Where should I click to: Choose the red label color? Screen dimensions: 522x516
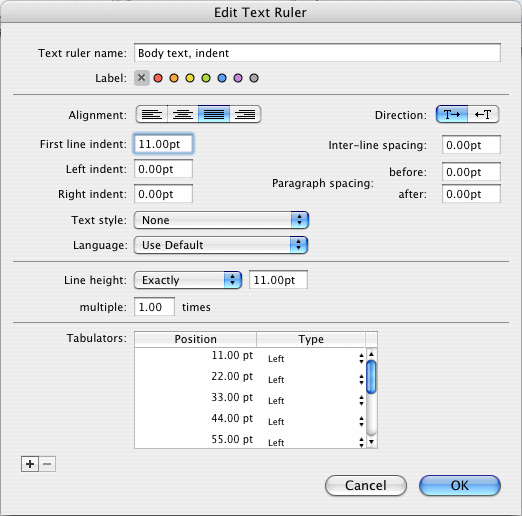pyautogui.click(x=158, y=78)
